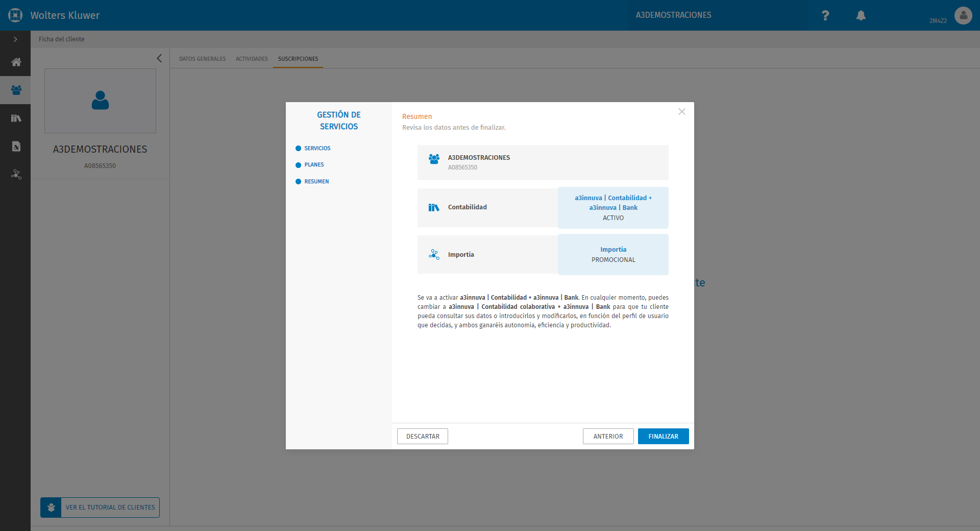Collapse the client panel with the back chevron
The width and height of the screenshot is (980, 531).
(159, 58)
